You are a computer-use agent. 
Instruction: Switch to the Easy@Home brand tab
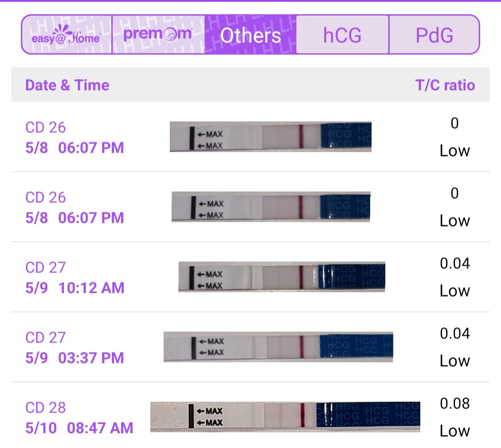tap(66, 35)
